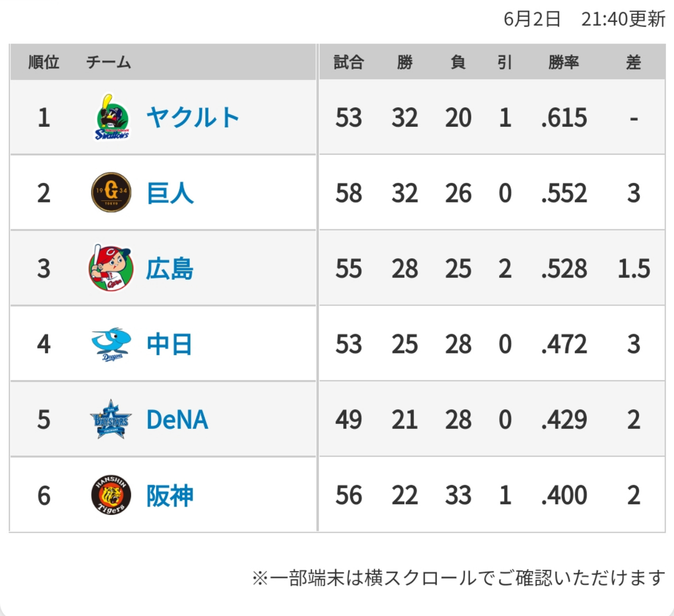Click the 順位 column header
Viewport: 674px width, 616px height.
[44, 63]
